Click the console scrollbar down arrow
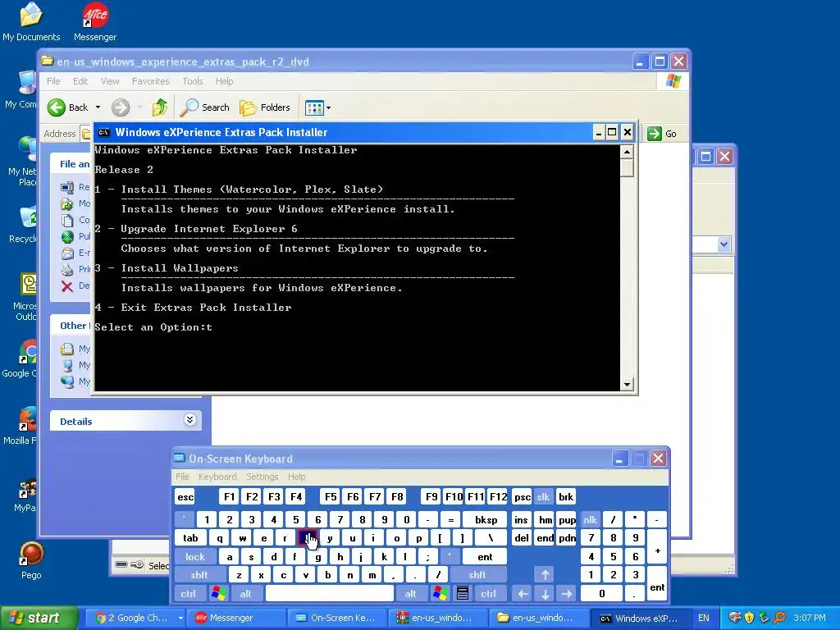This screenshot has width=840, height=630. (627, 384)
